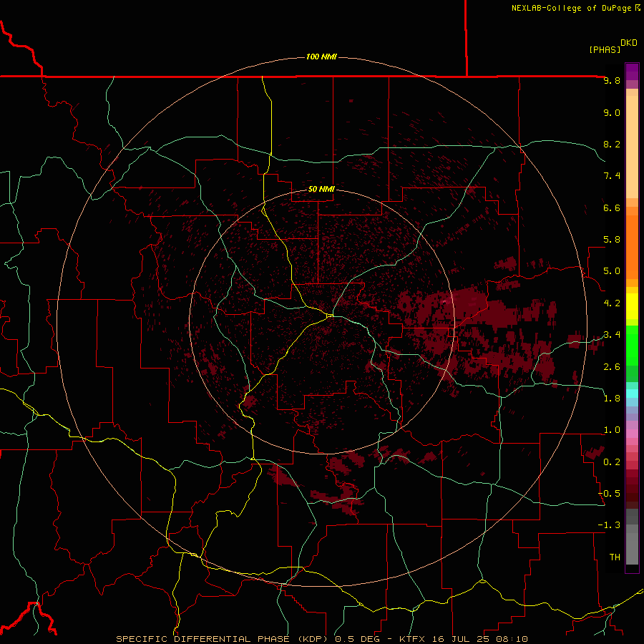
Task: Click the 4.2 scale value
Action: 612,303
